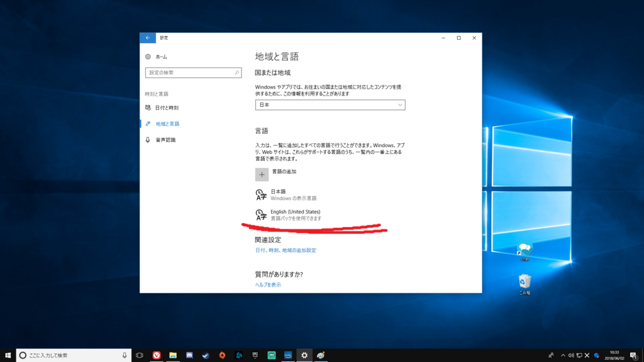The image size is (644, 362).
Task: Click the blue circle tray icon
Action: (596, 356)
